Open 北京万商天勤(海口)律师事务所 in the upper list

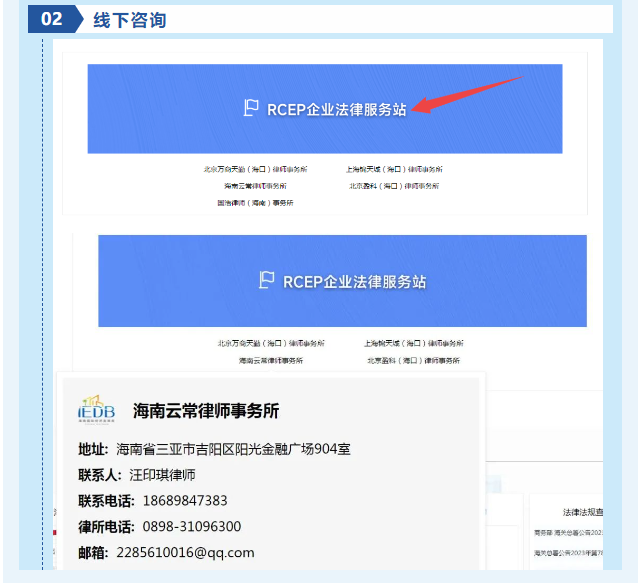click(256, 169)
